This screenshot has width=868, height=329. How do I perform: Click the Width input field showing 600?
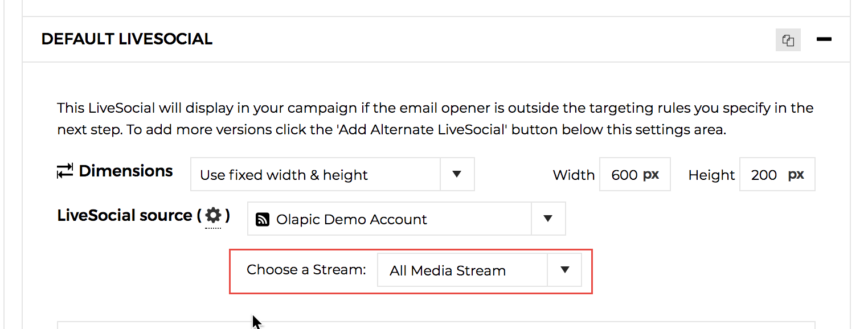(x=625, y=175)
